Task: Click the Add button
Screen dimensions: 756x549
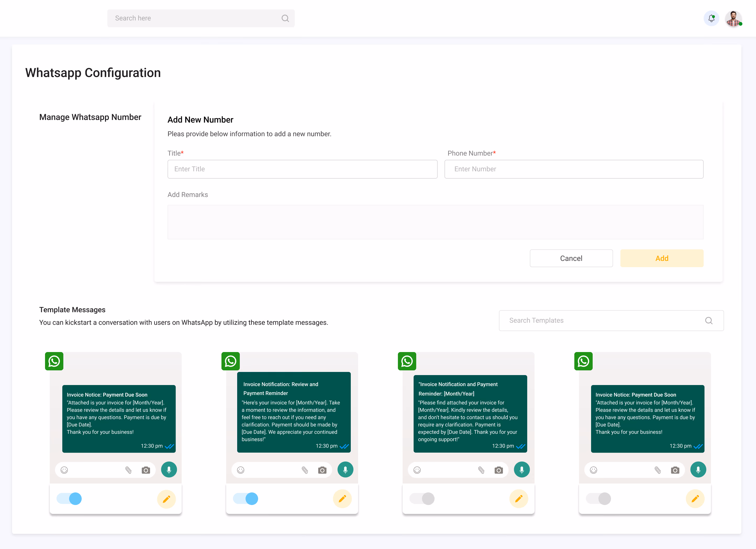Action: pyautogui.click(x=662, y=258)
